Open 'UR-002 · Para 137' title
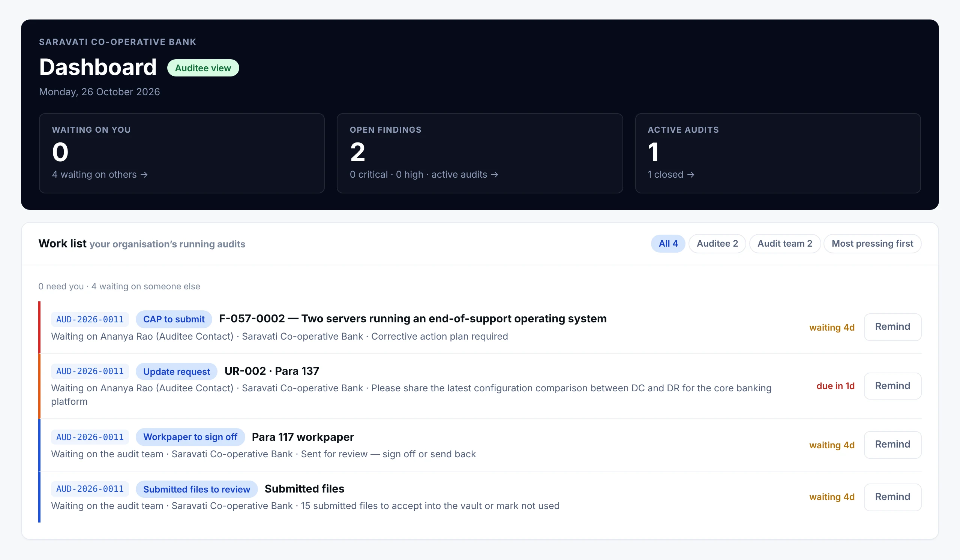Viewport: 960px width, 560px height. [x=271, y=371]
